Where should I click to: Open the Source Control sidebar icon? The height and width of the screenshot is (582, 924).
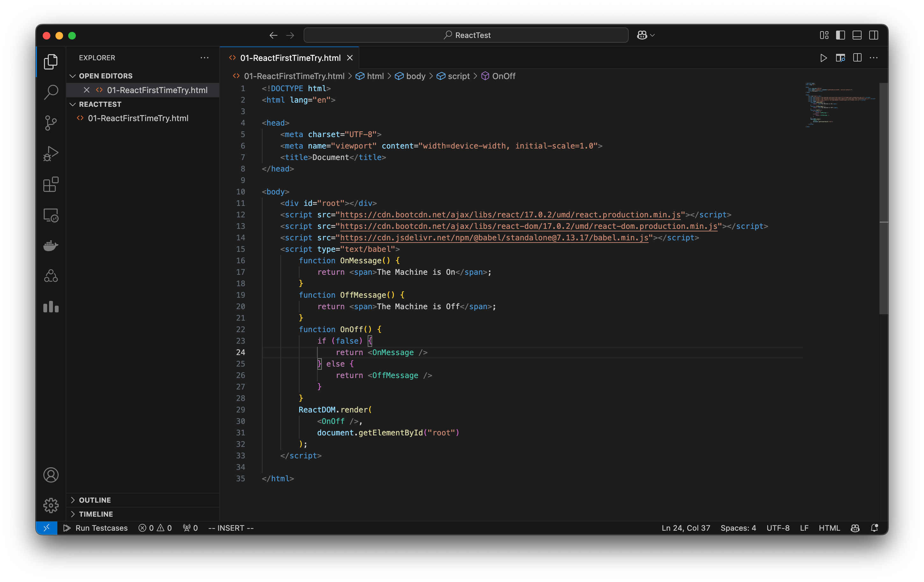51,123
